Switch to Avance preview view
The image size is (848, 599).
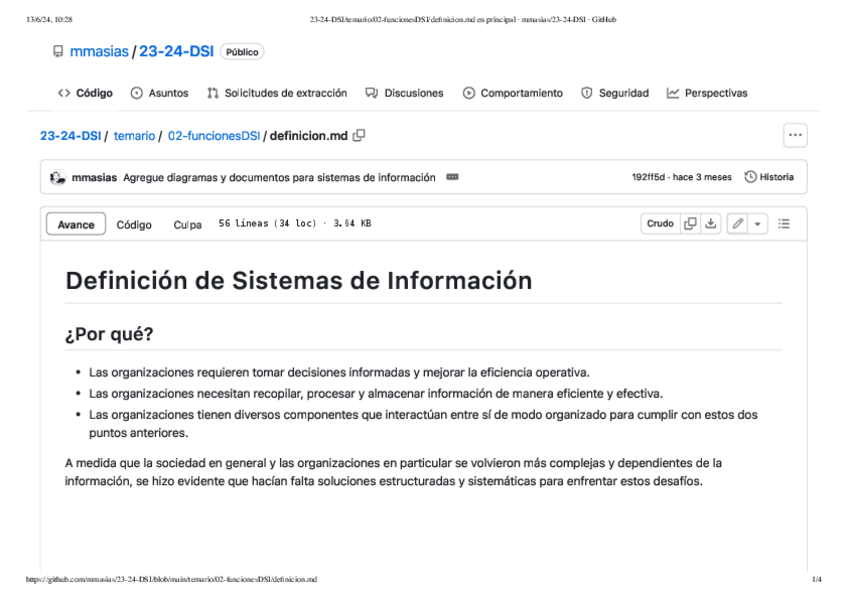pyautogui.click(x=76, y=225)
